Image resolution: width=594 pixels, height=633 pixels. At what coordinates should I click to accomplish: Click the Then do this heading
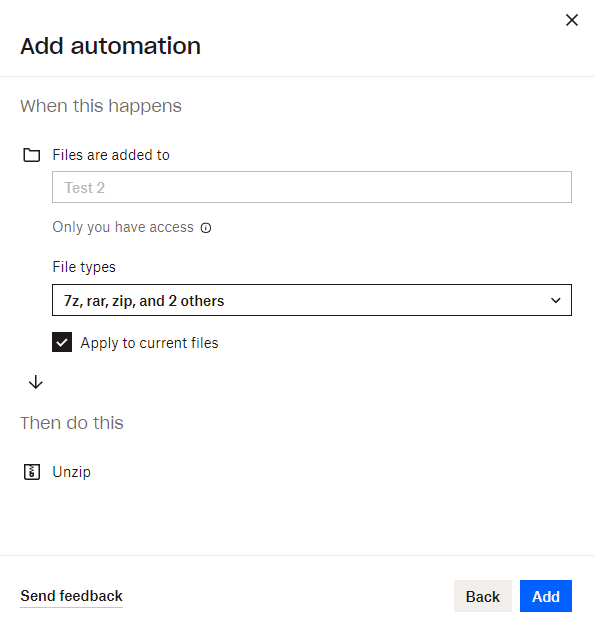point(72,423)
